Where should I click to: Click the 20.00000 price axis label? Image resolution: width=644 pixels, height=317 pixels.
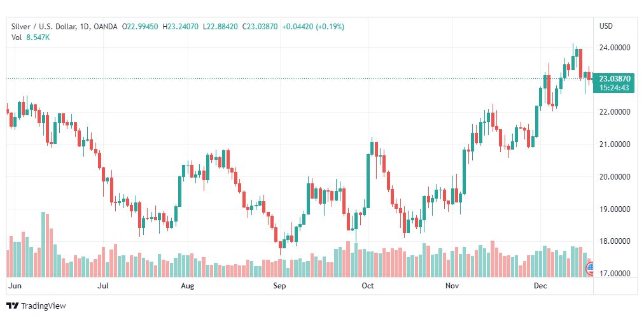(x=614, y=177)
